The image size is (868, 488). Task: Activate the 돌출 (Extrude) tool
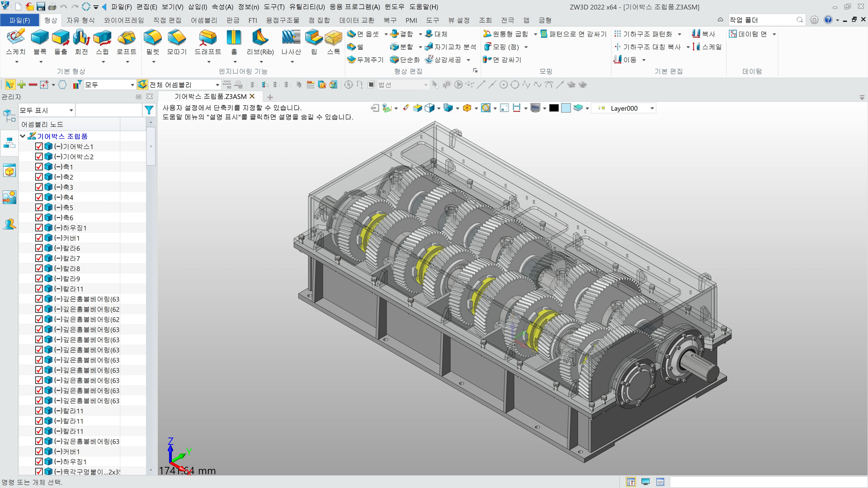point(61,38)
